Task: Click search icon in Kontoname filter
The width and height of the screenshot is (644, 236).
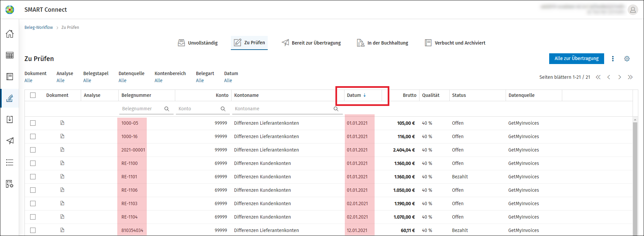Action: [x=336, y=109]
